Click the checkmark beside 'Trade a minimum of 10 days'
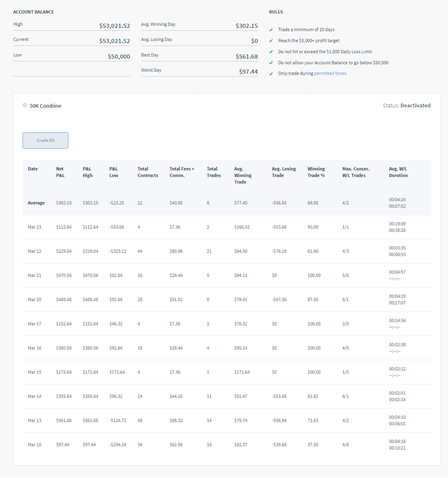Viewport: 448px width, 478px height. point(270,29)
